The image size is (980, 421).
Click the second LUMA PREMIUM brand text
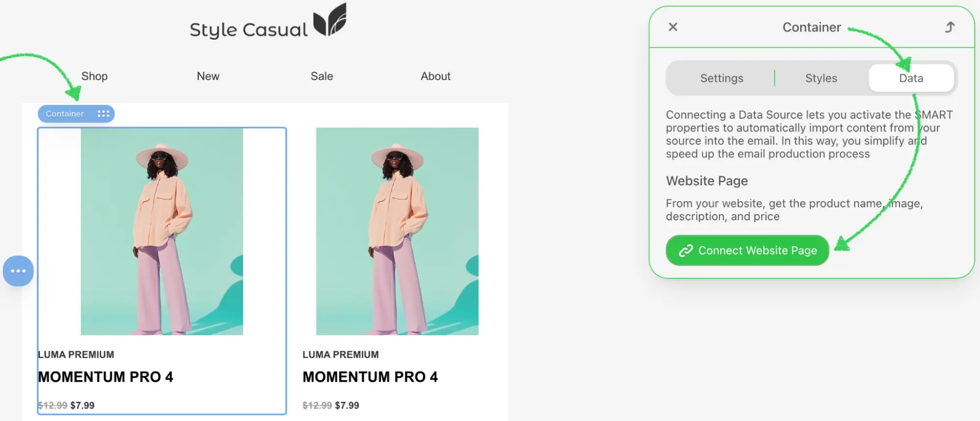point(341,354)
